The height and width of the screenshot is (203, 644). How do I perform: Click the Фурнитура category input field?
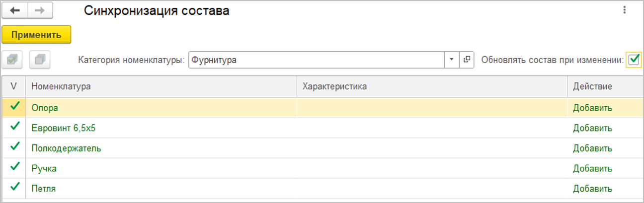pyautogui.click(x=316, y=60)
